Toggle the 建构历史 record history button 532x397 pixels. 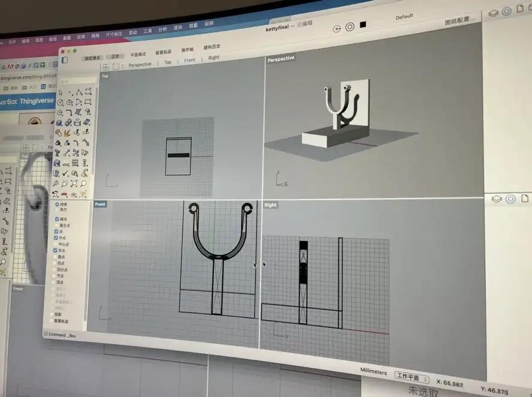point(211,47)
